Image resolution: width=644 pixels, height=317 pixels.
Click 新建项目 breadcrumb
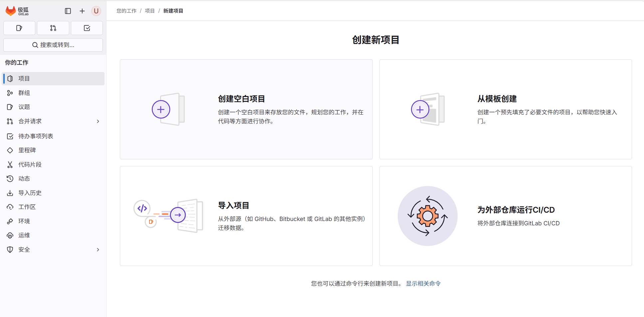(x=173, y=11)
